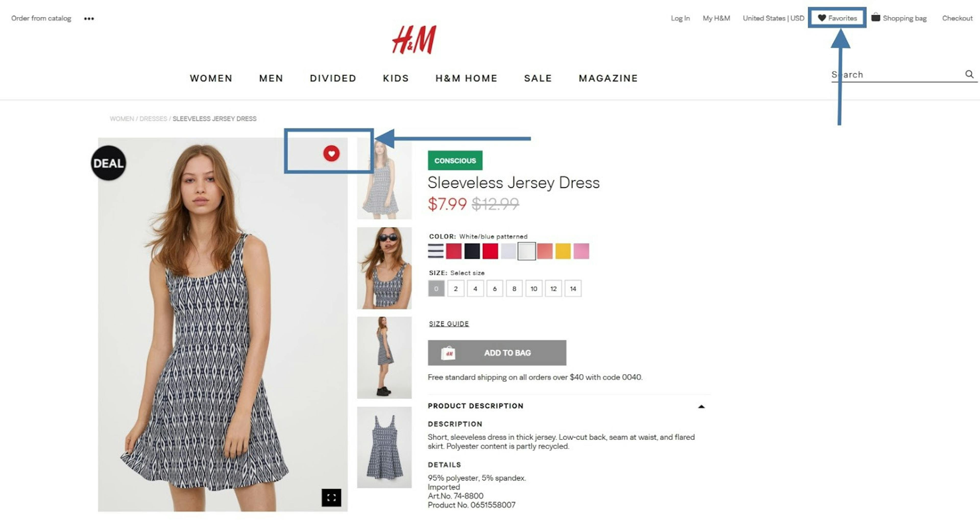This screenshot has width=980, height=520.
Task: Select size 10
Action: [534, 289]
